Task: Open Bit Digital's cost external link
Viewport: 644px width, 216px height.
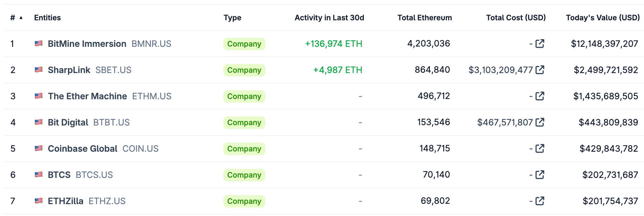Action: pyautogui.click(x=540, y=122)
